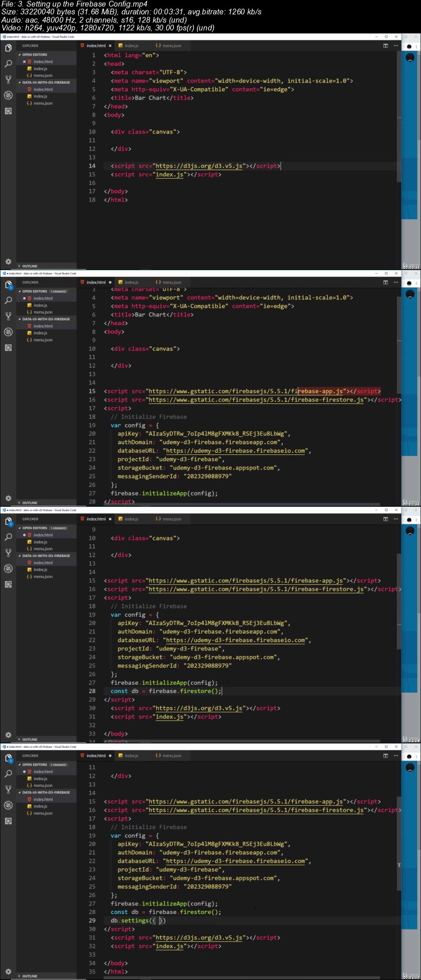Click Split Editor icon in the top frame
Image resolution: width=421 pixels, height=980 pixels.
coord(386,46)
